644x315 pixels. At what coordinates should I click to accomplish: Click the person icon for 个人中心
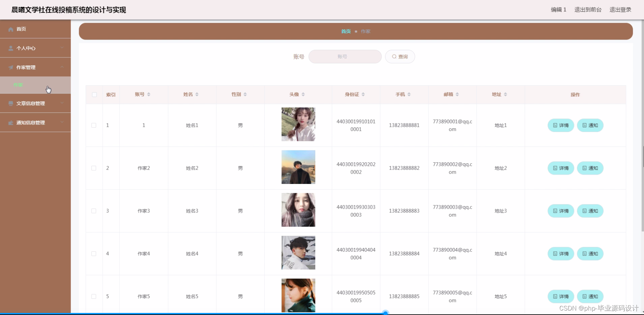[10, 48]
